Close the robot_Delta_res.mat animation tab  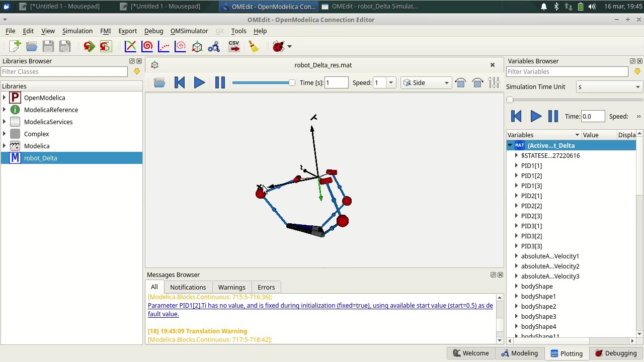tap(493, 65)
